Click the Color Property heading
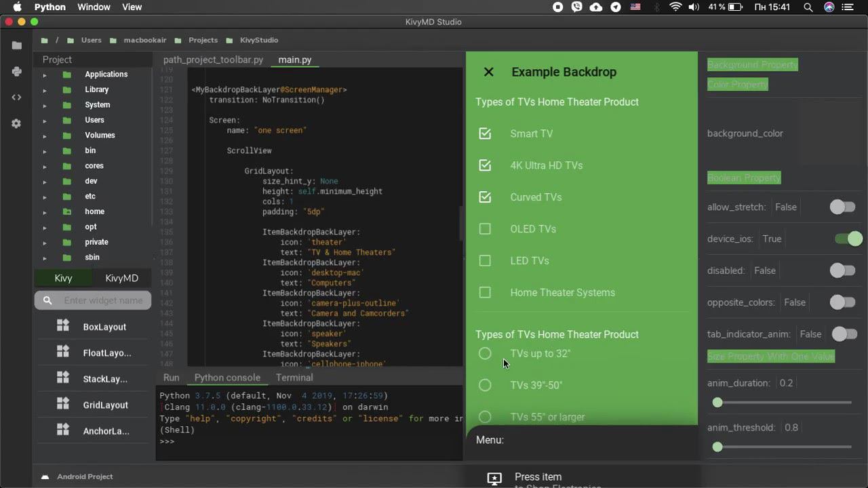The image size is (868, 488). pyautogui.click(x=738, y=85)
